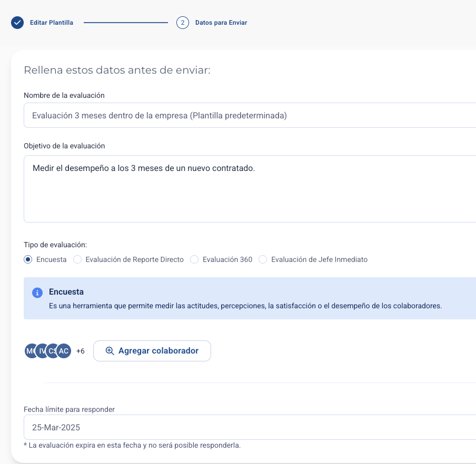Open the Datos para Enviar step

point(221,23)
